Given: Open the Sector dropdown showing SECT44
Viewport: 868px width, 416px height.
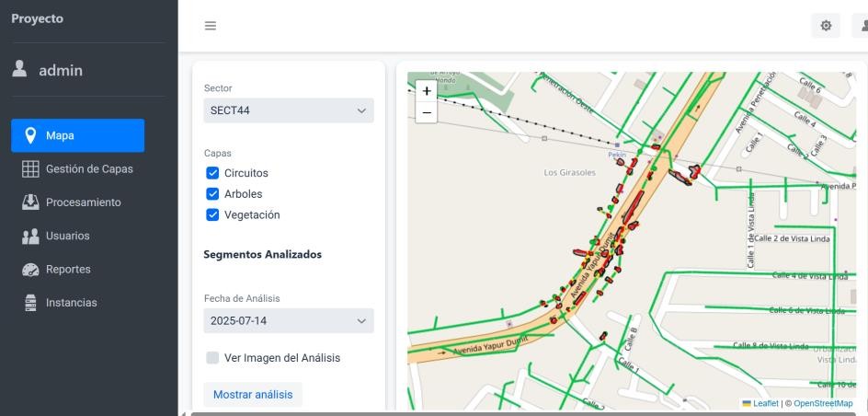Looking at the screenshot, I should [x=288, y=110].
